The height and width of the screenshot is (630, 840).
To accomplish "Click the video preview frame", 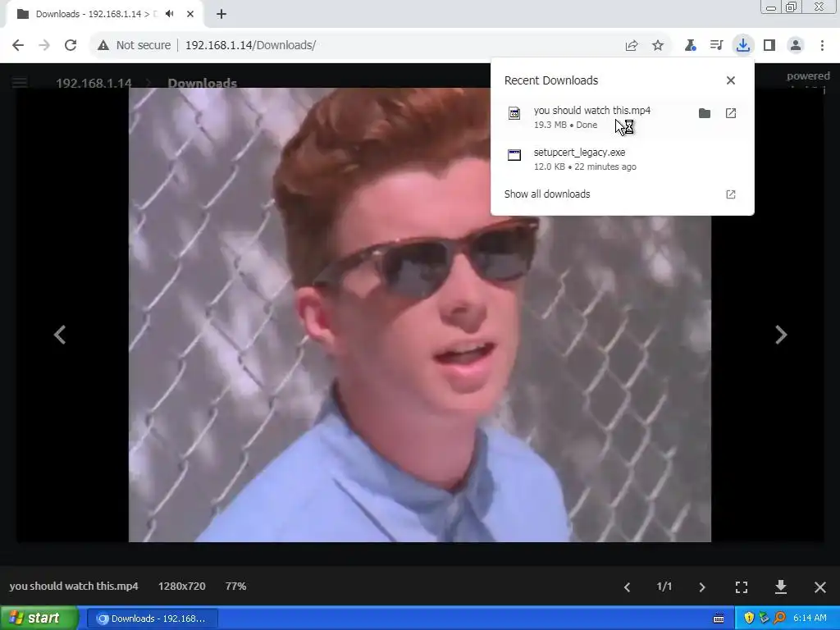I will click(x=419, y=314).
